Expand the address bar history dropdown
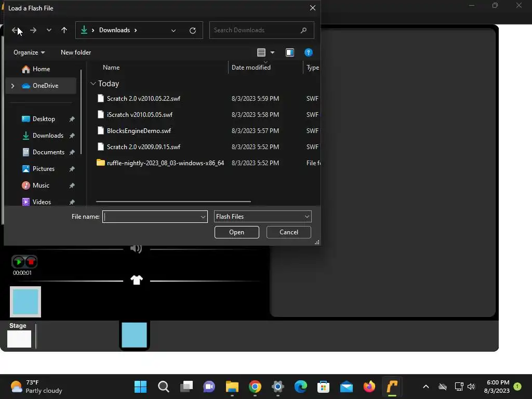Screen dimensions: 532x399 point(174,31)
